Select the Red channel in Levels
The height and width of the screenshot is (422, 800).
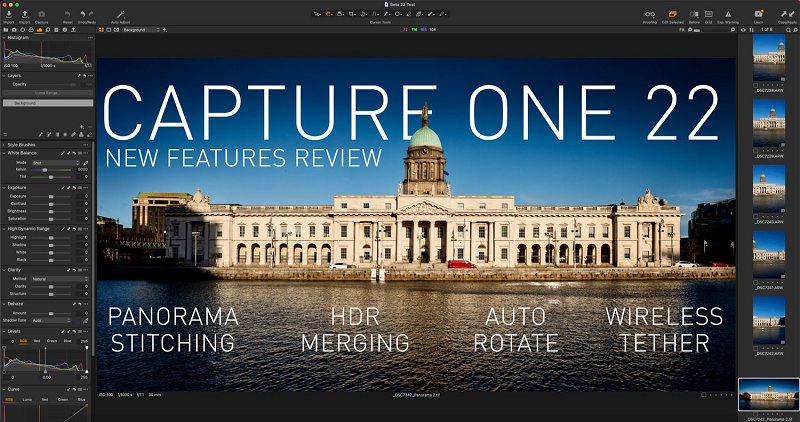(37, 341)
